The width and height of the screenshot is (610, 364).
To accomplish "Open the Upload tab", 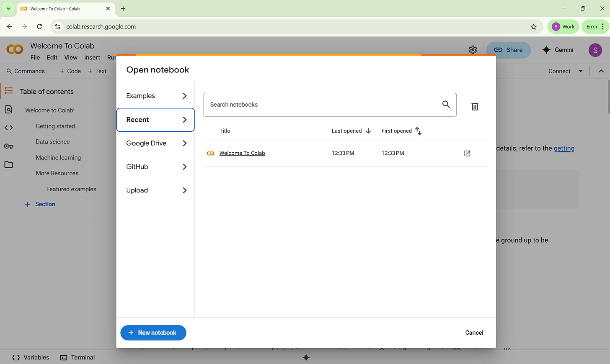I will (x=155, y=190).
